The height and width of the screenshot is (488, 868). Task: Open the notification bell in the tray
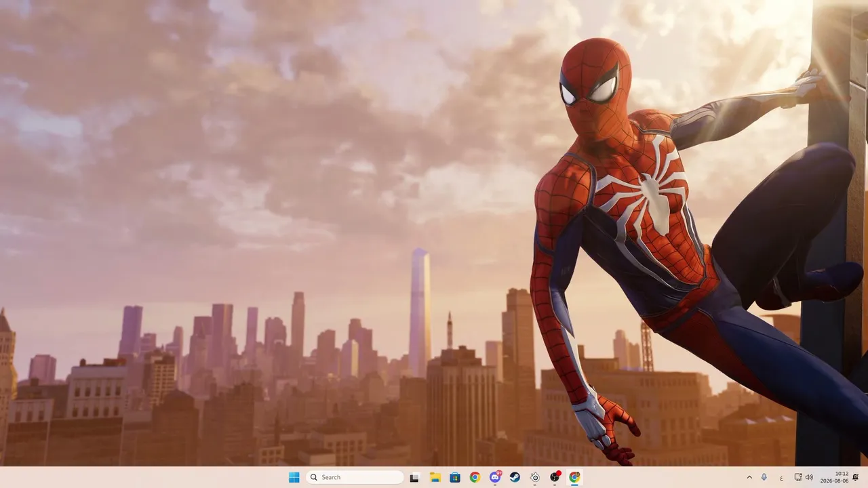(x=856, y=477)
